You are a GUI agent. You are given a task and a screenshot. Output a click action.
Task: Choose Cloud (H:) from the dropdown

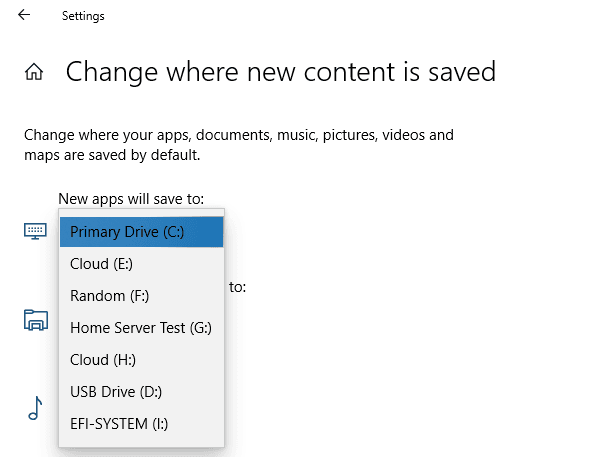click(142, 360)
